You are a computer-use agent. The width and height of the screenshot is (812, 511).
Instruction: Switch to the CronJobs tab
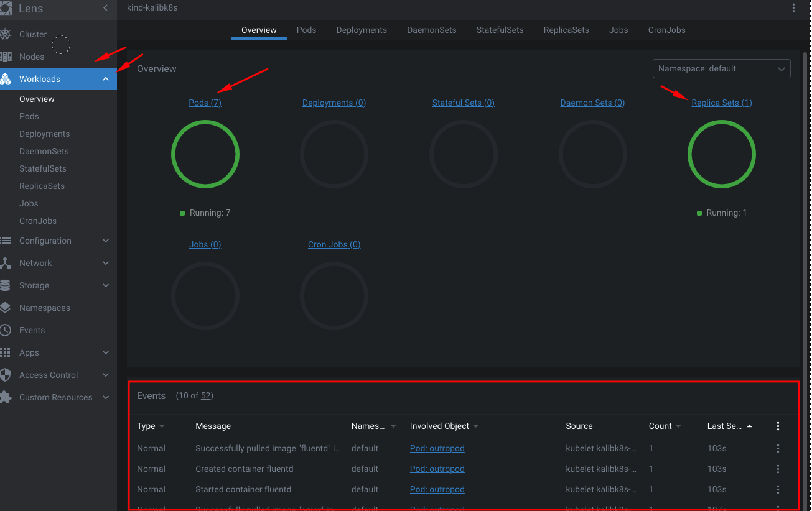pos(666,30)
